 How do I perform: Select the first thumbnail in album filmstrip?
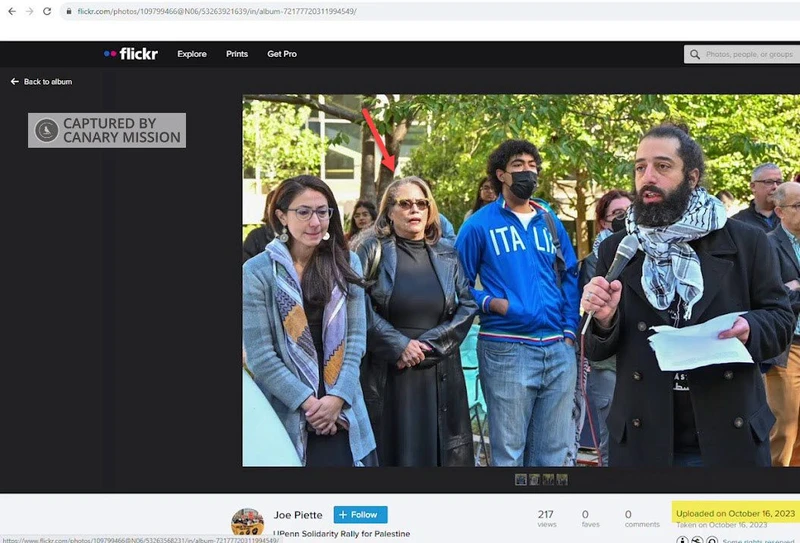pos(521,480)
